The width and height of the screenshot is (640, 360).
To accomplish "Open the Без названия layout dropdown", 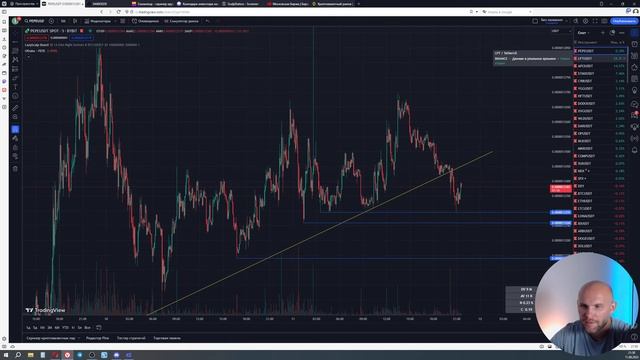I will [553, 21].
